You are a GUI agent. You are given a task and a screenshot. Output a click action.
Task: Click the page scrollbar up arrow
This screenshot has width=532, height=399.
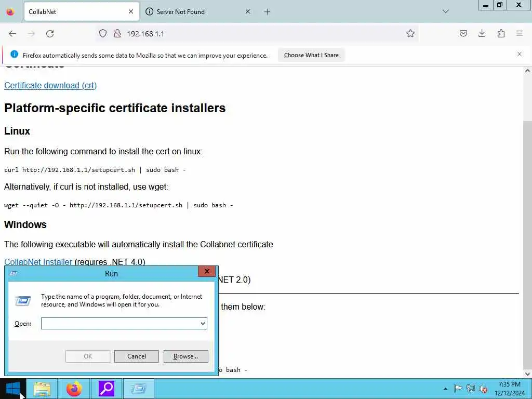coord(527,71)
